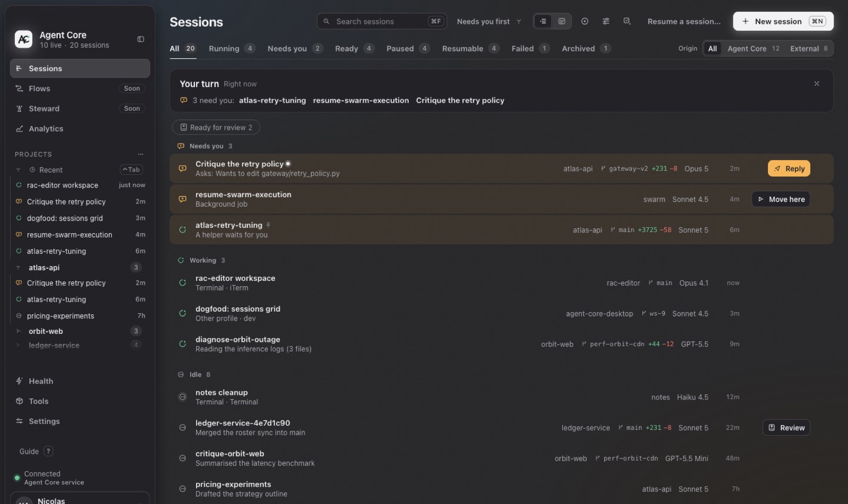Toggle the Ready for review chip
Image resolution: width=848 pixels, height=504 pixels.
[216, 128]
